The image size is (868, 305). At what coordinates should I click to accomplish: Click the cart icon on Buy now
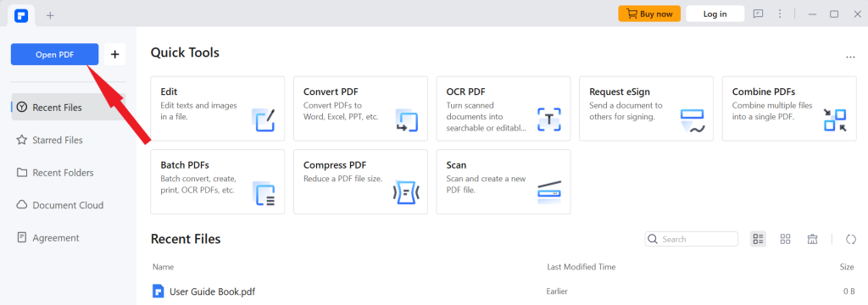(632, 14)
